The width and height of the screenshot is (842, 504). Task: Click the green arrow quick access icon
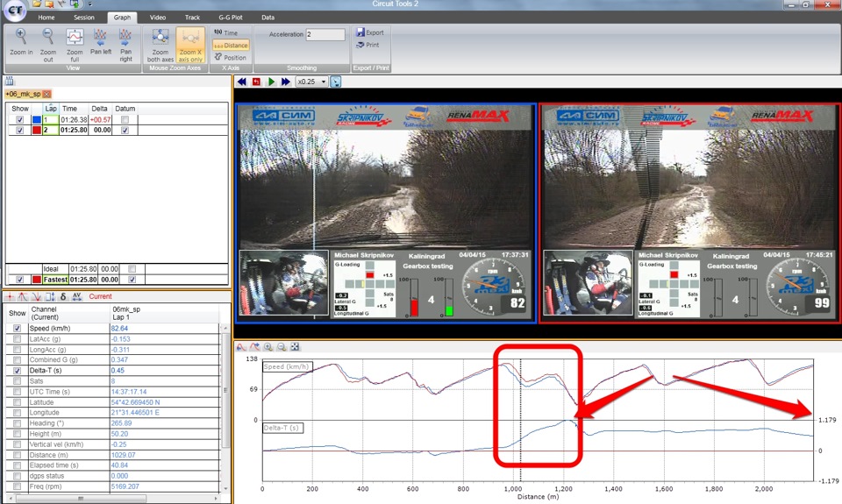coord(75,4)
